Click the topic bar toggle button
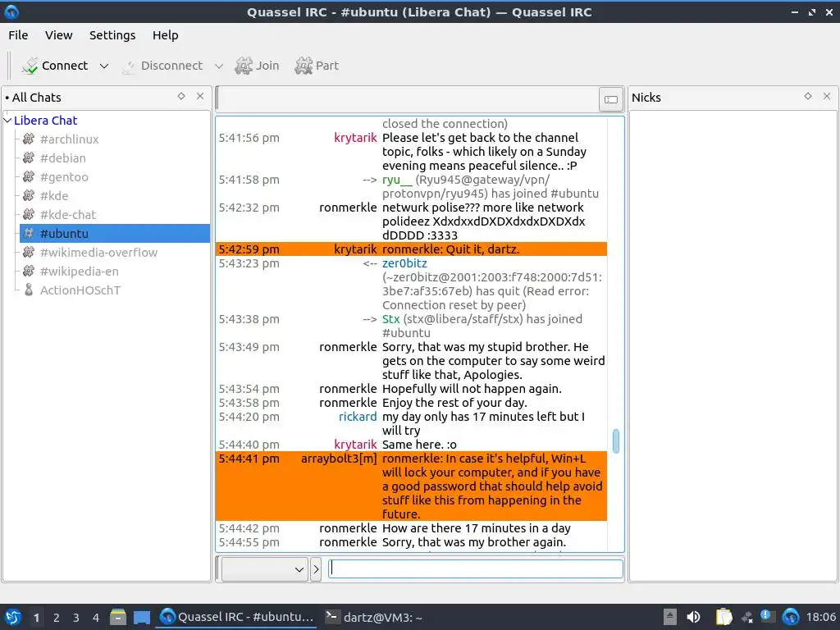This screenshot has width=840, height=630. [x=610, y=99]
